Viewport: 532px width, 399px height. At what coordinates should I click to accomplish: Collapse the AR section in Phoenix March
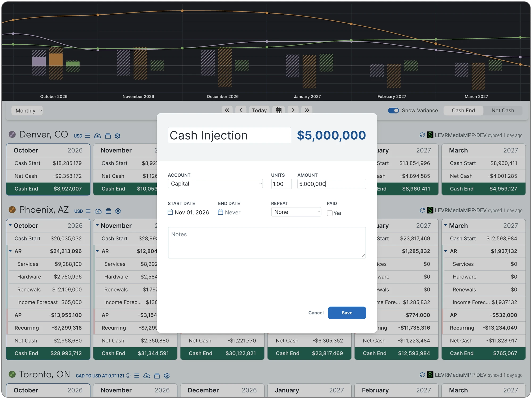[446, 251]
